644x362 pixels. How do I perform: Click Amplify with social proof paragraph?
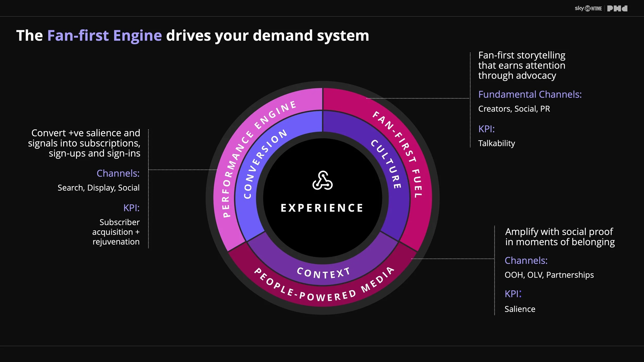560,237
